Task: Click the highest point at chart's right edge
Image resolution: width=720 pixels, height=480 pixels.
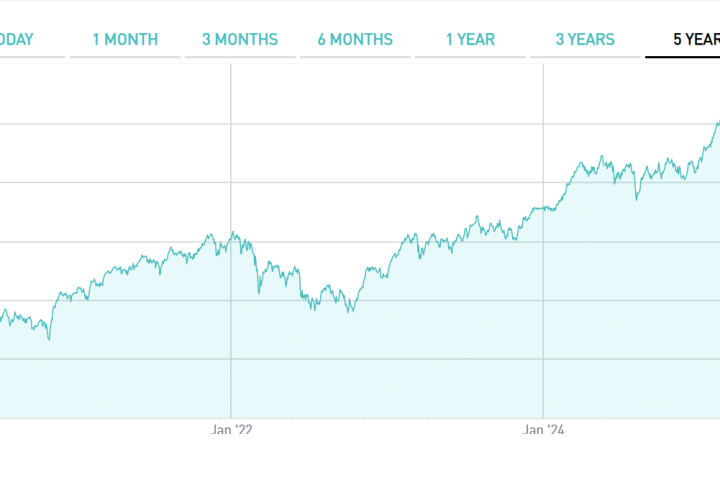Action: point(717,123)
